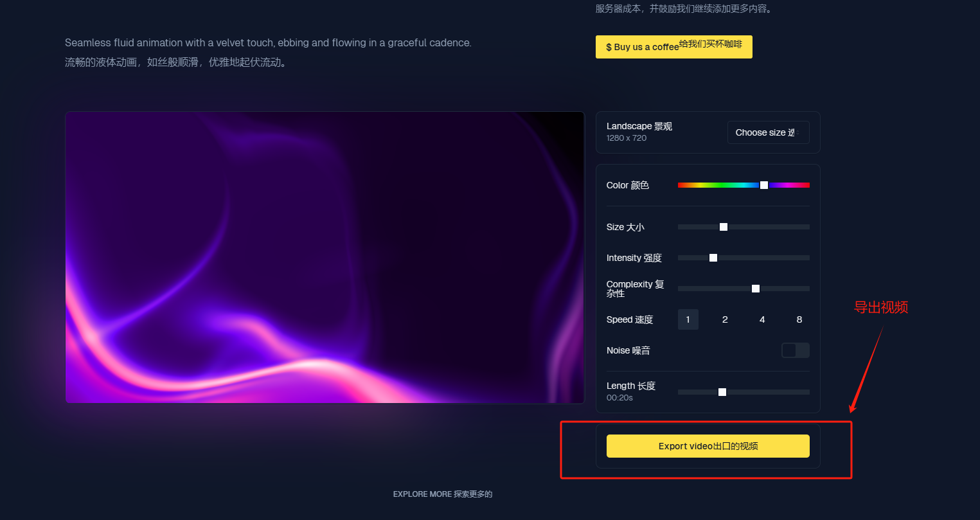Click the Size slider handle
The image size is (980, 520).
coord(724,227)
